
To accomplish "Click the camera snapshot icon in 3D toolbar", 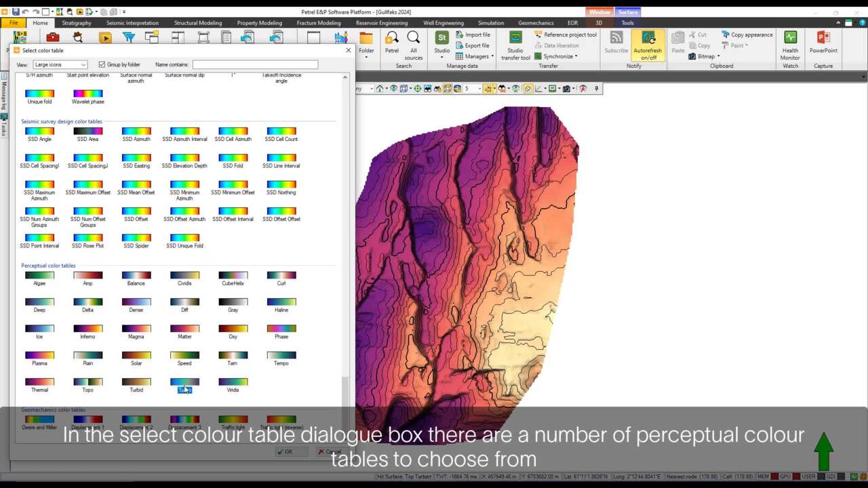I will (x=566, y=89).
